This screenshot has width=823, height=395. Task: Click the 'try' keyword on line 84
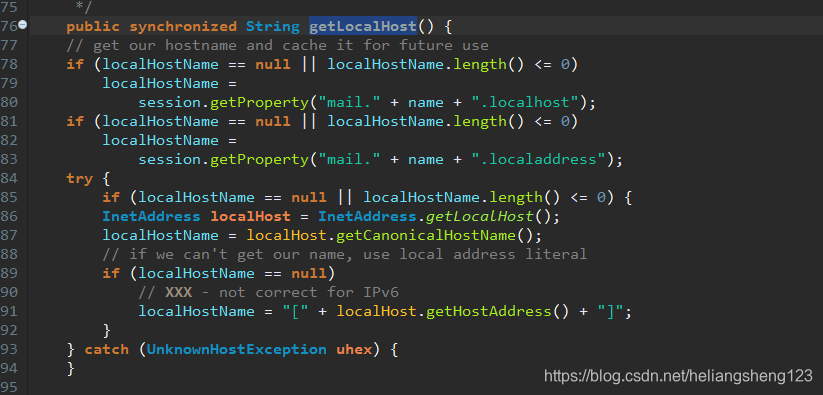point(79,179)
